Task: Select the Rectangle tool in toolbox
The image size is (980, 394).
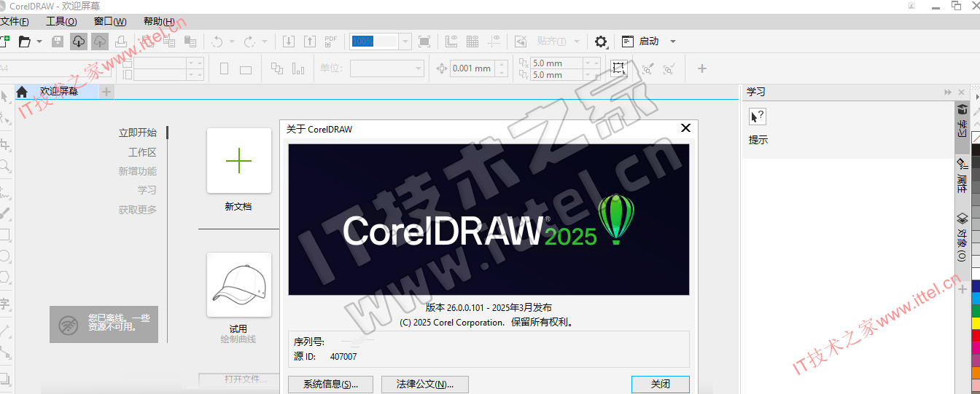Action: (x=4, y=235)
